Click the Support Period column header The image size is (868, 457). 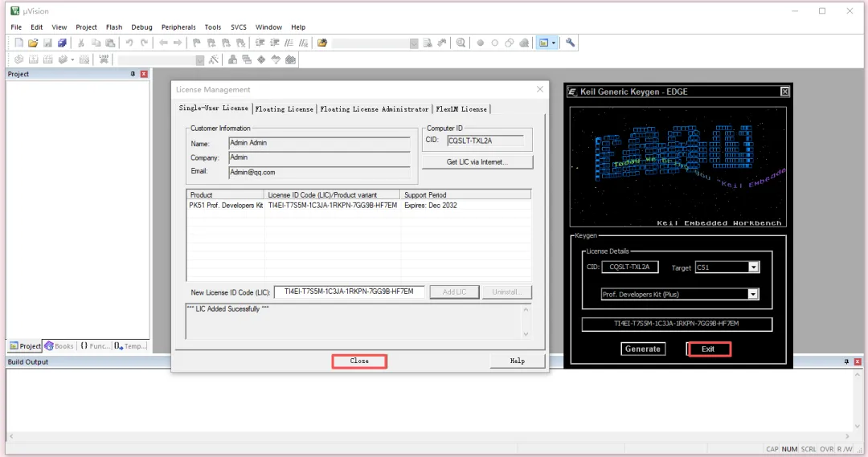465,194
